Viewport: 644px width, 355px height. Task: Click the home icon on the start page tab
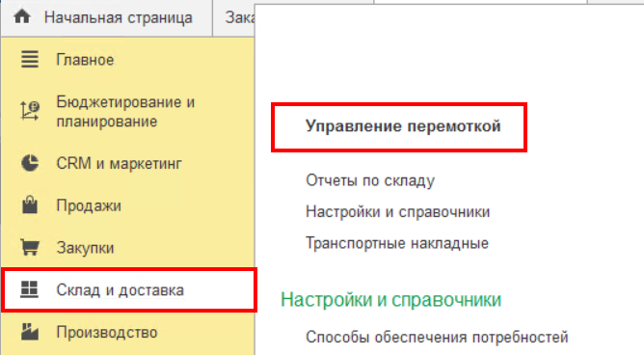point(22,16)
